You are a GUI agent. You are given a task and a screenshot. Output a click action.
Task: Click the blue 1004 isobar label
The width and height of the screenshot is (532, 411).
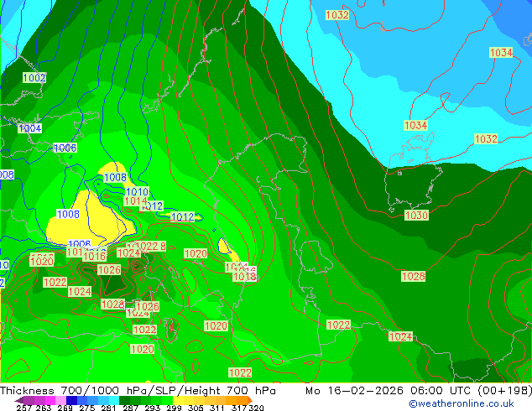pyautogui.click(x=30, y=128)
